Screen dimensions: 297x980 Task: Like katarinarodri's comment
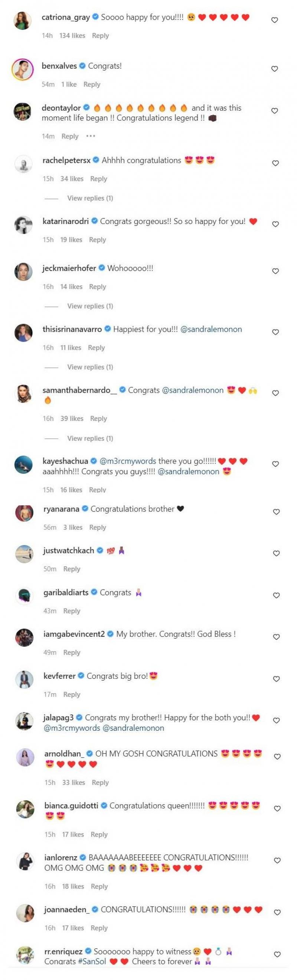pyautogui.click(x=275, y=224)
